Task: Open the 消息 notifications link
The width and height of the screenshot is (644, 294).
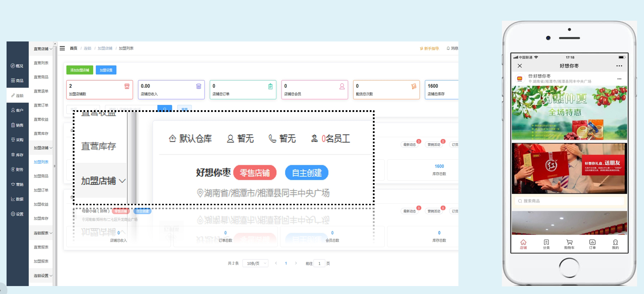Action: click(453, 48)
